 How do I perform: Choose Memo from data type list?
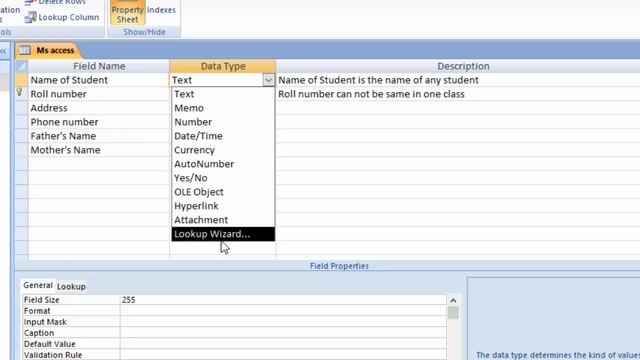(x=223, y=108)
